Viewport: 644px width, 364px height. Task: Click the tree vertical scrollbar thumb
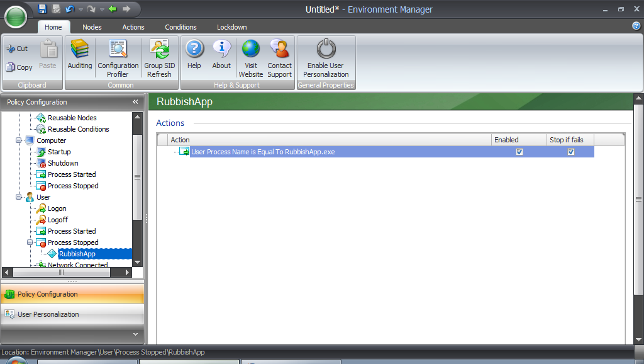(138, 177)
